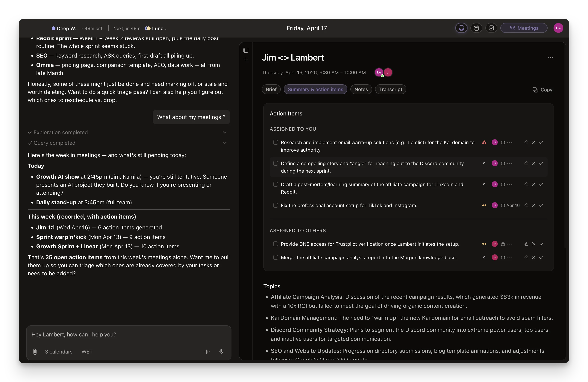Click edit pencil on TikTok and Instagram item
The width and height of the screenshot is (588, 382).
click(x=526, y=205)
